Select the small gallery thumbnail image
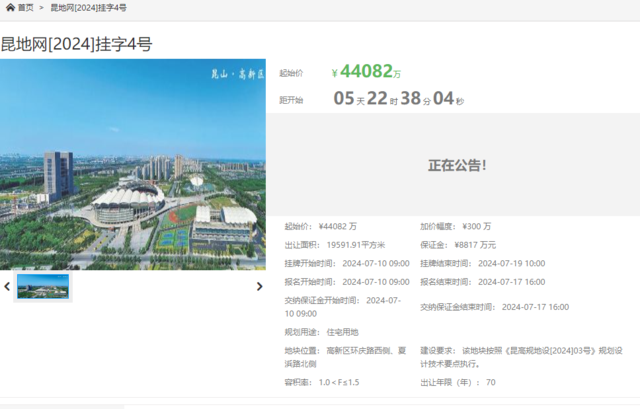This screenshot has width=640, height=409. [43, 287]
